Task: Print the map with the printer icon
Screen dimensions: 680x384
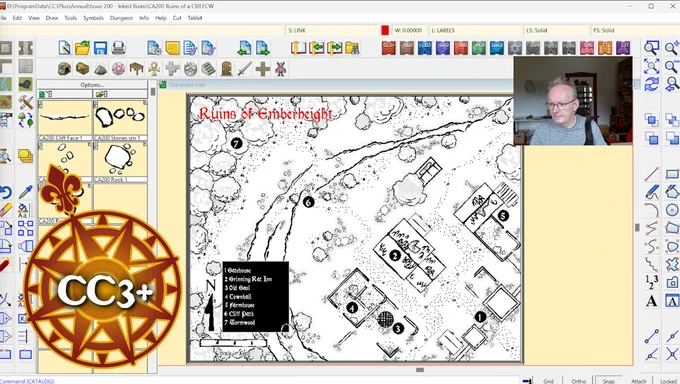Action: tap(118, 48)
